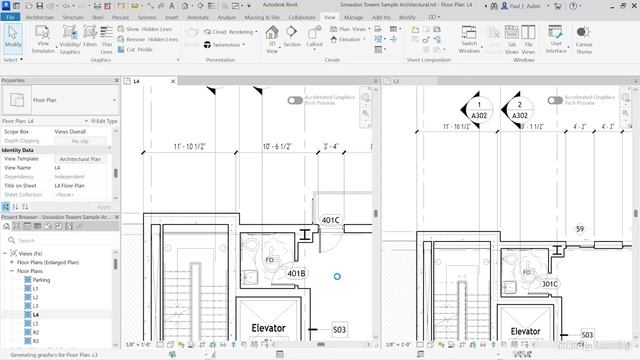640x360 pixels.
Task: Click the 301C door tag in L3
Action: pyautogui.click(x=549, y=284)
